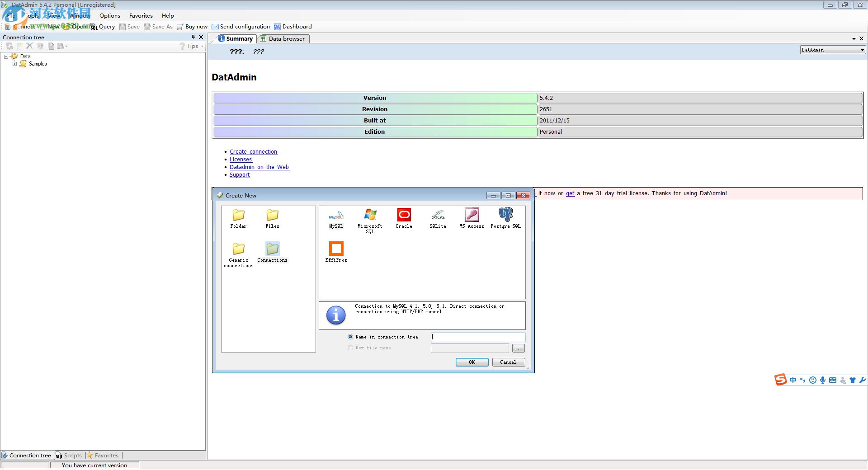Screen dimensions: 868x470
Task: Open the Favorites menu
Action: coord(141,15)
